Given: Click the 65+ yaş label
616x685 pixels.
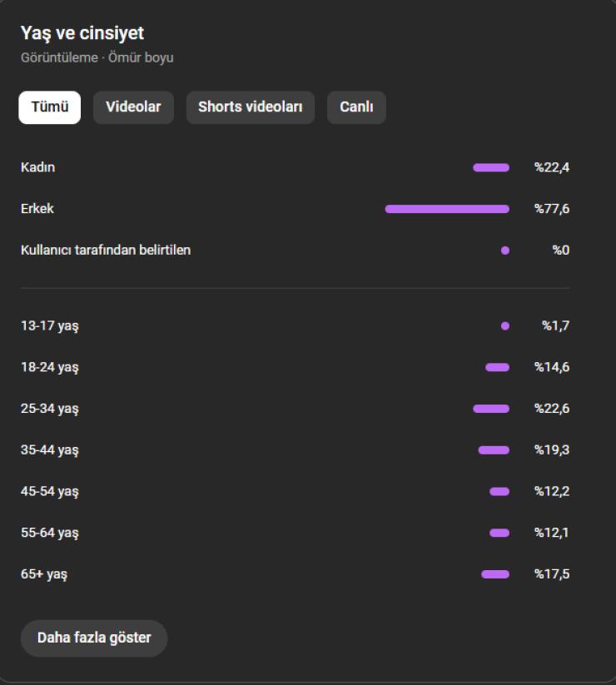Looking at the screenshot, I should (44, 575).
